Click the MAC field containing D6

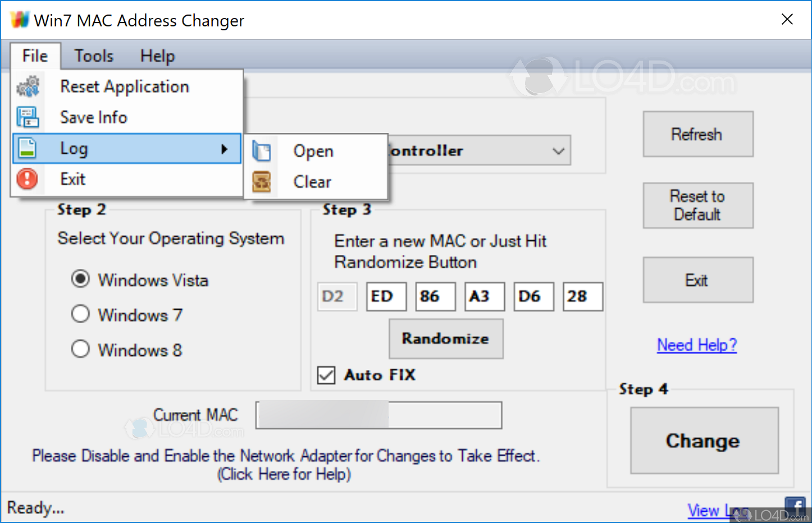pos(533,296)
